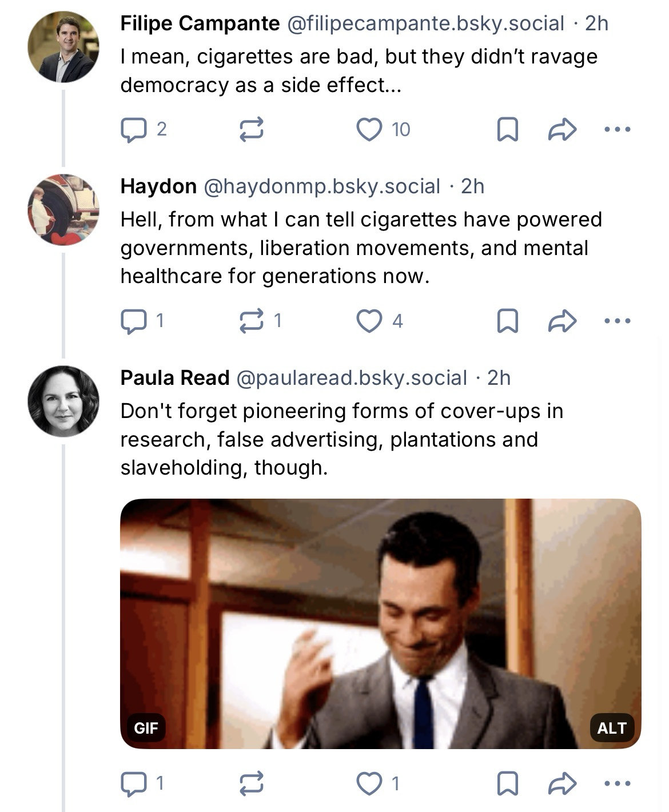Open Paula Read's avatar photo
Screen dimensions: 669x812
[63, 401]
